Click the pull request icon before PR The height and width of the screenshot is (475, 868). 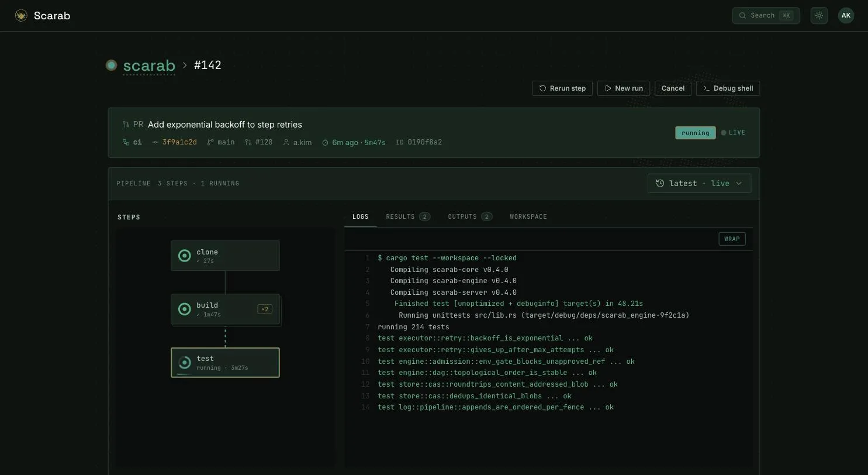coord(126,125)
